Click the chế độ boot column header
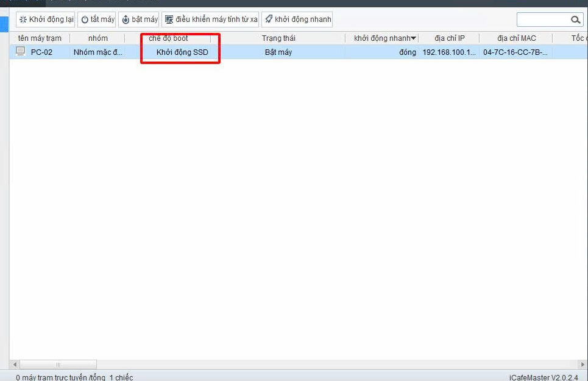This screenshot has width=588, height=381. click(168, 38)
